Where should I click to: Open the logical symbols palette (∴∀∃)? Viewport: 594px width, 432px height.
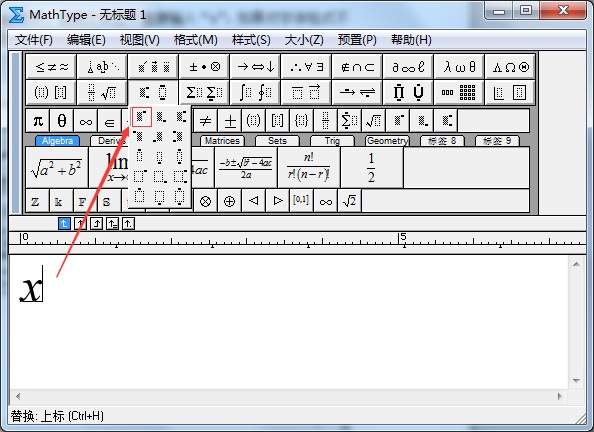(306, 67)
